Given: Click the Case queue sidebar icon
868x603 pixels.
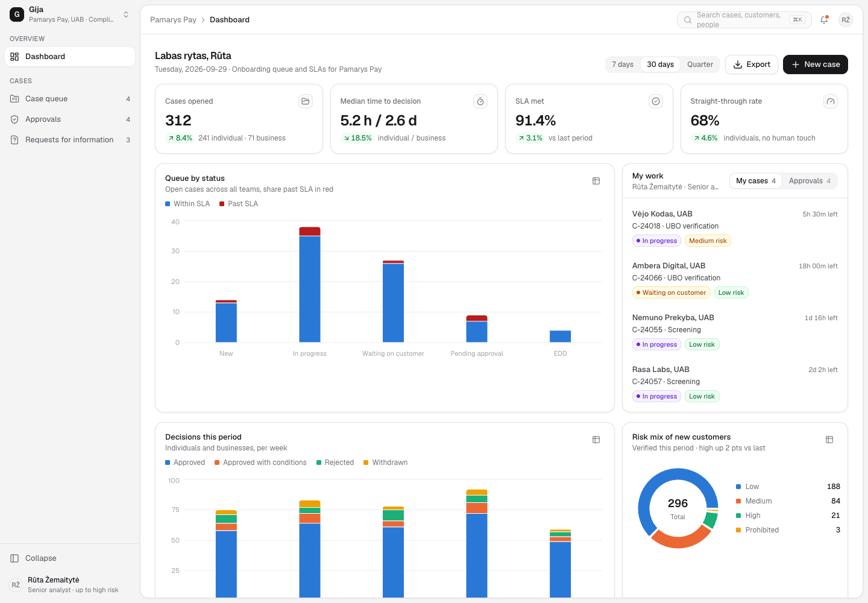Looking at the screenshot, I should (x=14, y=99).
